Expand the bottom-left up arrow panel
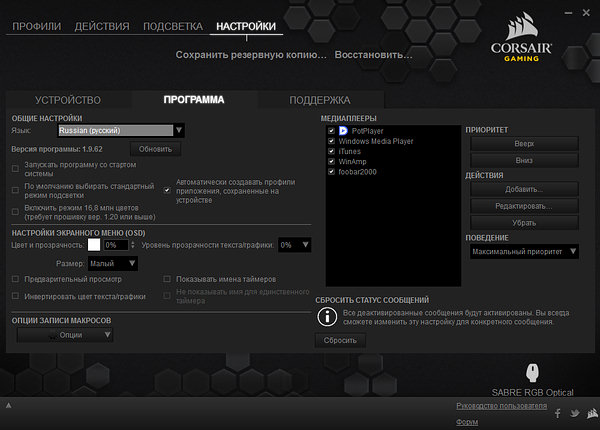The height and width of the screenshot is (430, 600). coord(9,405)
